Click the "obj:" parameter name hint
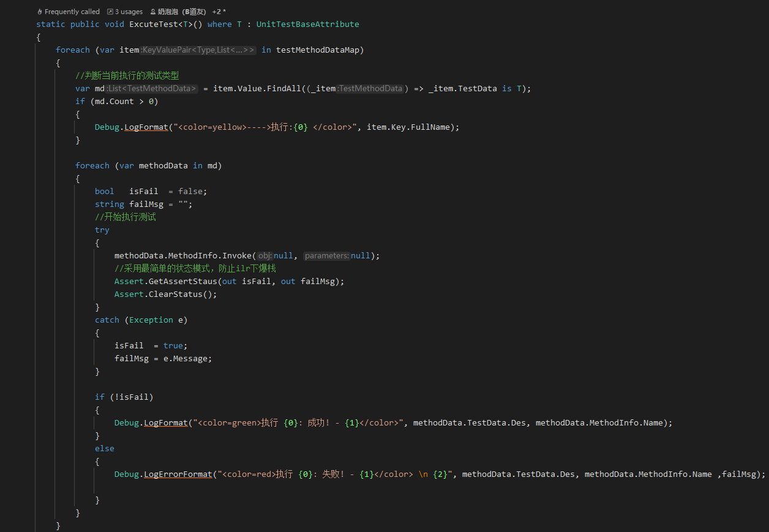Image resolution: width=769 pixels, height=532 pixels. (264, 255)
